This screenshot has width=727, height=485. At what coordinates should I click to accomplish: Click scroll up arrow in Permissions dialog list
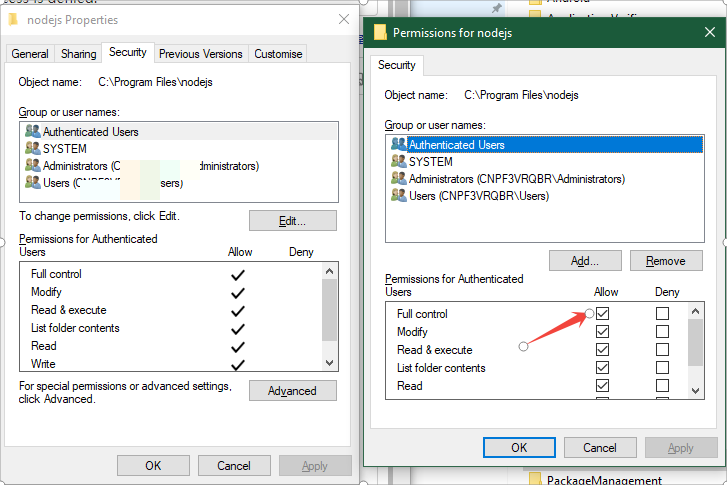(x=695, y=311)
